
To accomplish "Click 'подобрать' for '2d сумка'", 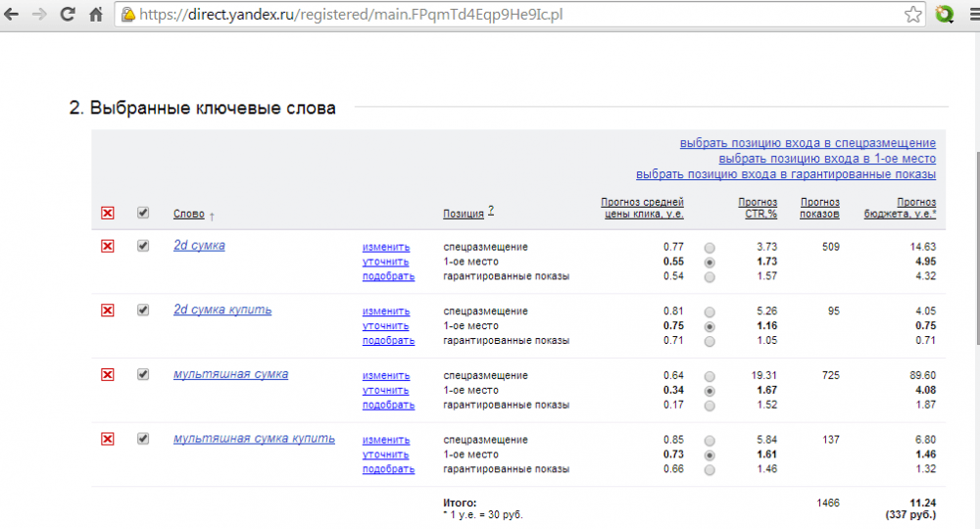I will 388,276.
